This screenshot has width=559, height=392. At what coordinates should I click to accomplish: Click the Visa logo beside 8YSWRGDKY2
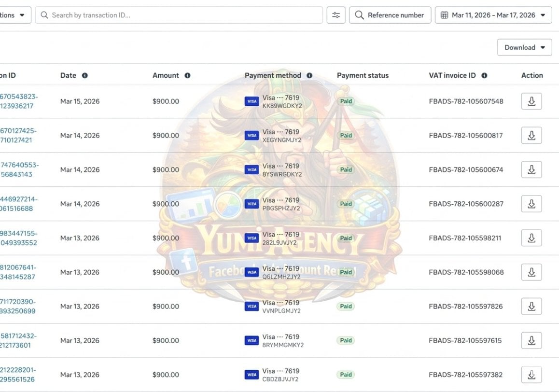coord(252,170)
